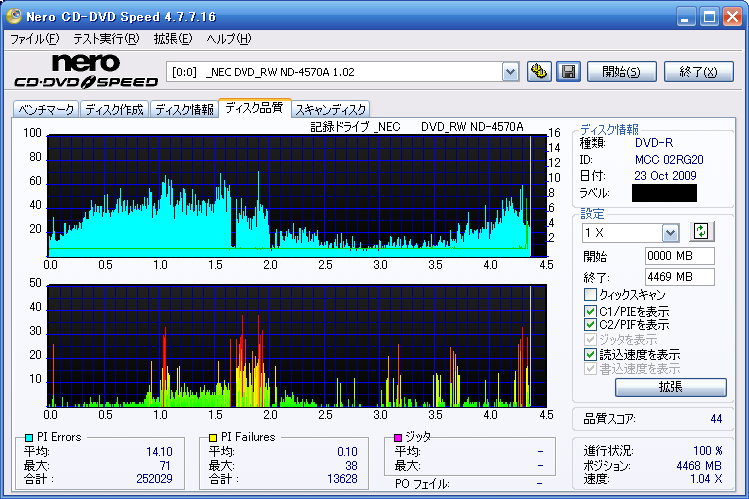
Task: Maximize the Nero CD-DVD Speed window
Action: click(x=709, y=17)
